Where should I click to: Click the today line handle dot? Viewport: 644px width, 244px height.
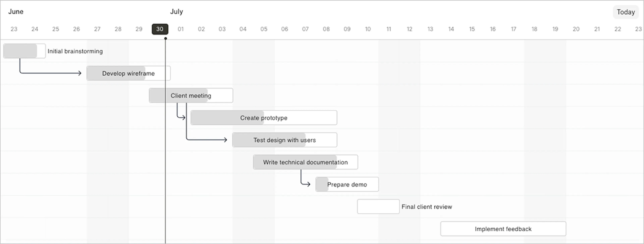[x=166, y=38]
